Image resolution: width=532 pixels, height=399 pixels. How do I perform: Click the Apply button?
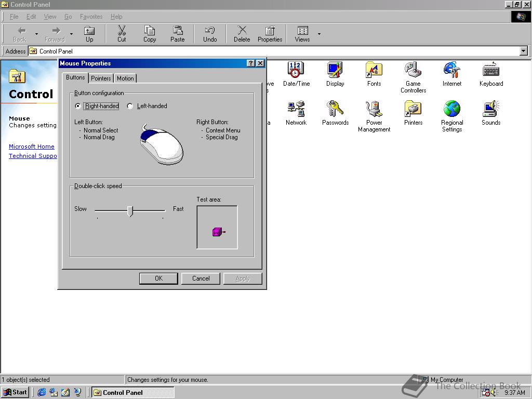[243, 278]
